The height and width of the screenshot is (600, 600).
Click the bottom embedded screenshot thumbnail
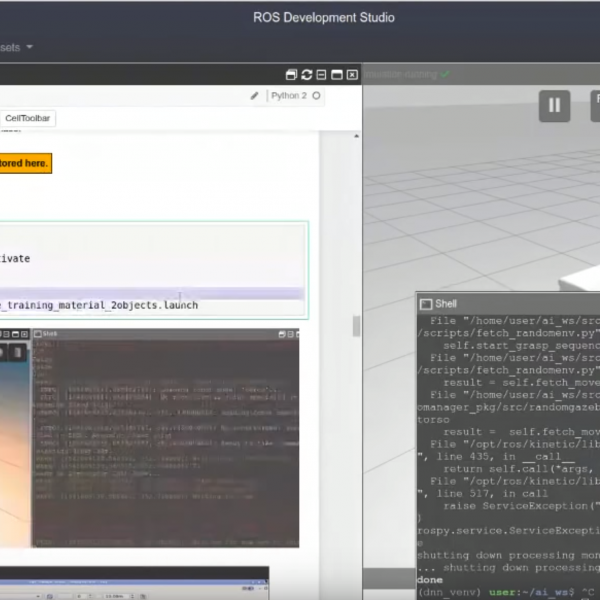click(134, 583)
